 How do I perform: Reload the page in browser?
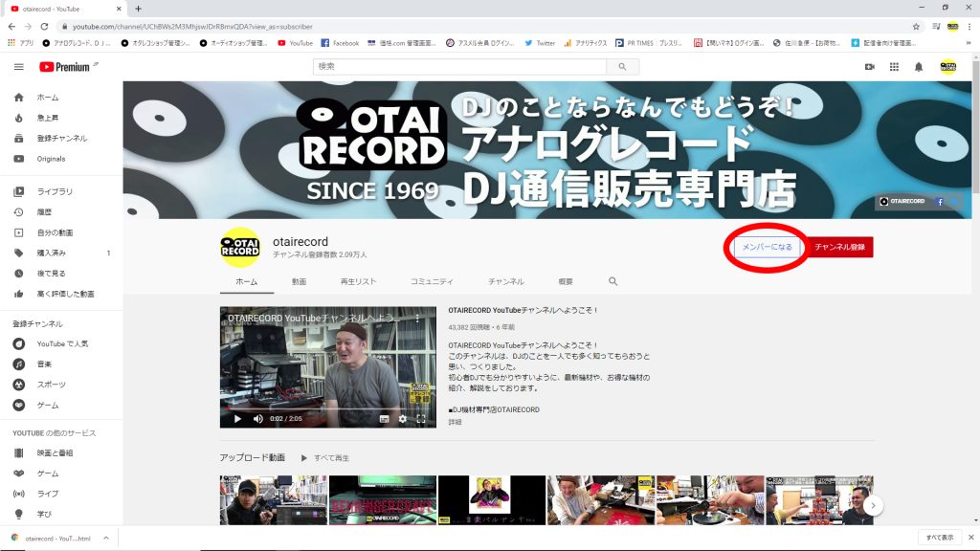click(44, 26)
